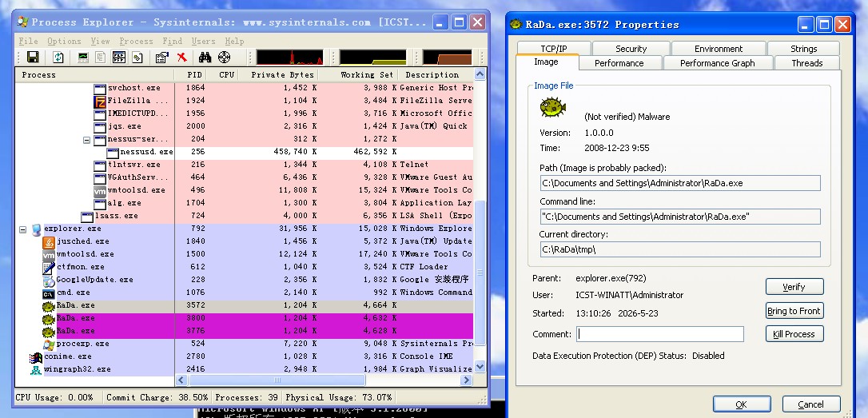Click the cmd.exe console icon
The height and width of the screenshot is (418, 868).
[49, 293]
